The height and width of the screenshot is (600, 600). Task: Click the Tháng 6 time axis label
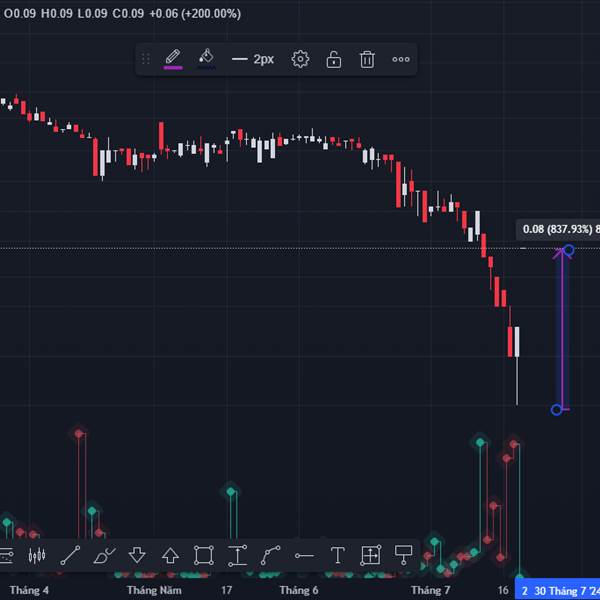tap(299, 590)
